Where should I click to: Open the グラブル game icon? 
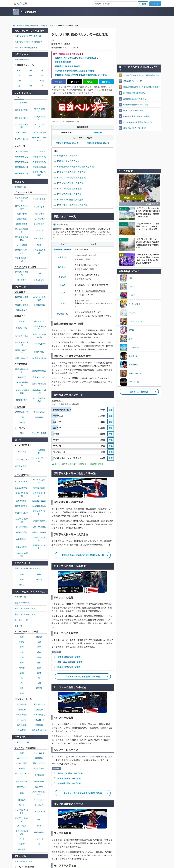[x=124, y=286]
